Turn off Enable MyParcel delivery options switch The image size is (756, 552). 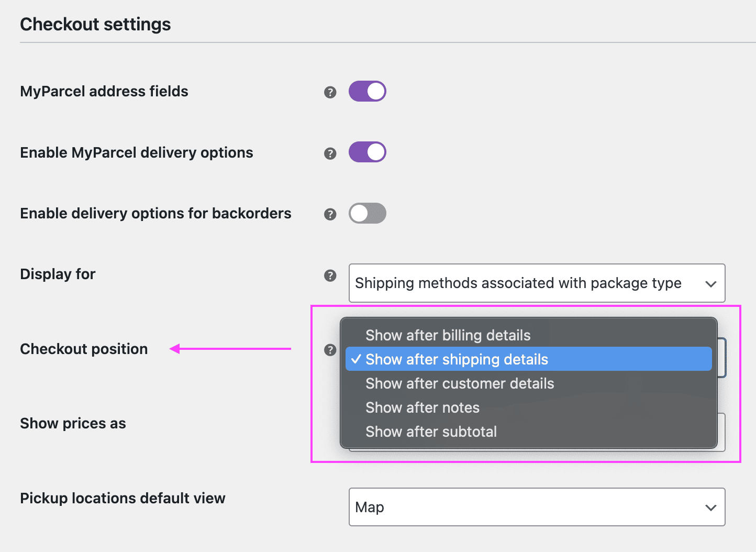(x=367, y=152)
